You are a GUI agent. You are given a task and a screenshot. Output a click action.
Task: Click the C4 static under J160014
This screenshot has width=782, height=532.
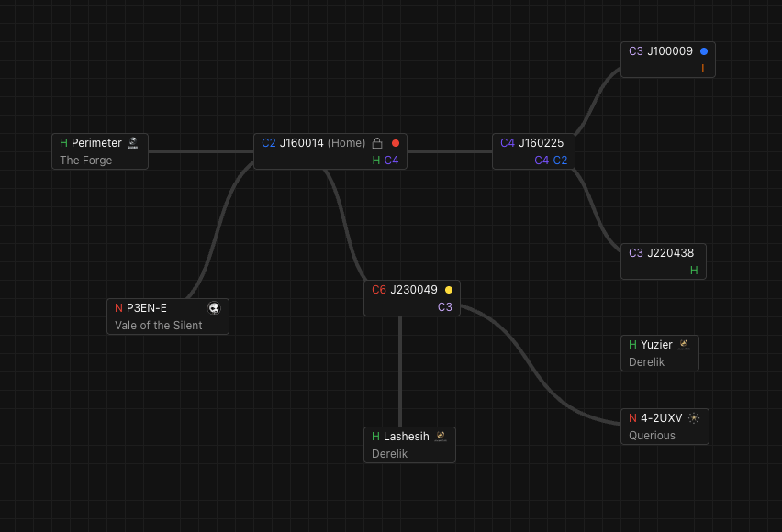(x=392, y=161)
